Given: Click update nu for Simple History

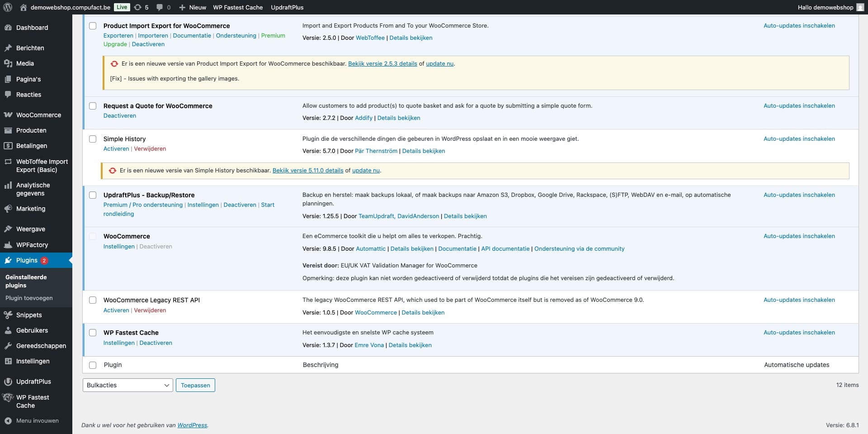Looking at the screenshot, I should point(366,171).
